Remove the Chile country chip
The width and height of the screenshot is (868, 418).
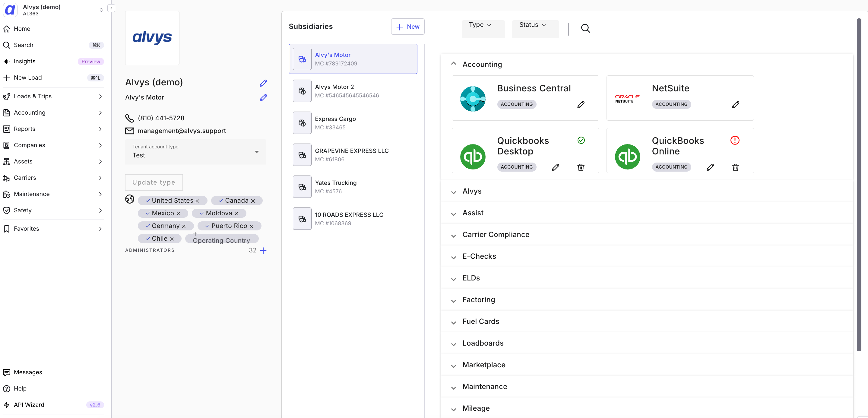click(172, 239)
